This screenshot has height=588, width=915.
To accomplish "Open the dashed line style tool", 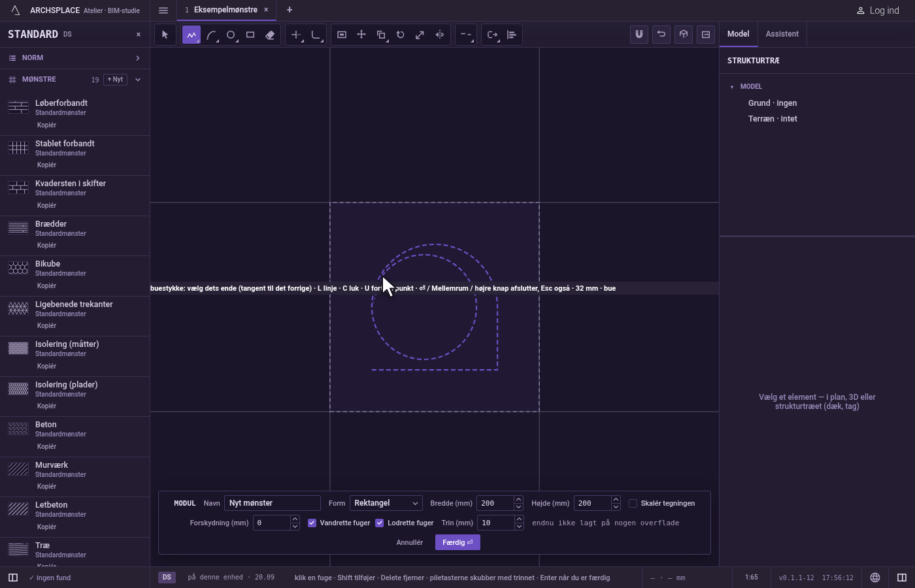I will (x=466, y=35).
